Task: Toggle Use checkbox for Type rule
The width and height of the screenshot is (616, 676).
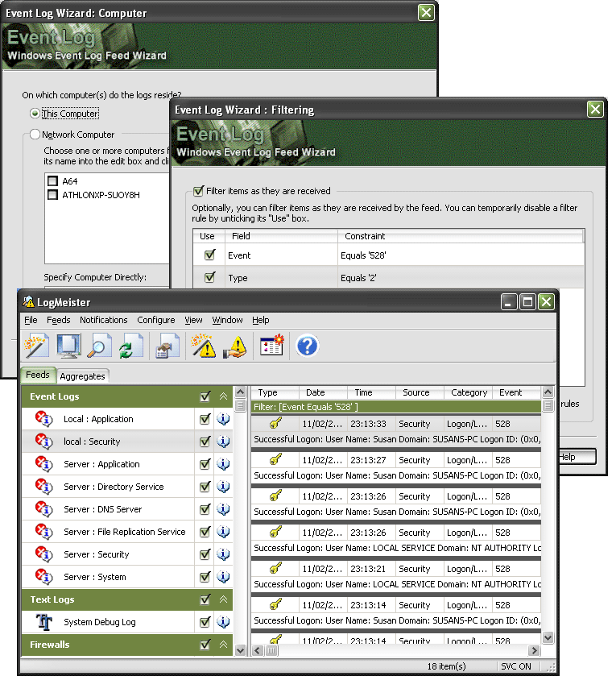Action: tap(210, 277)
